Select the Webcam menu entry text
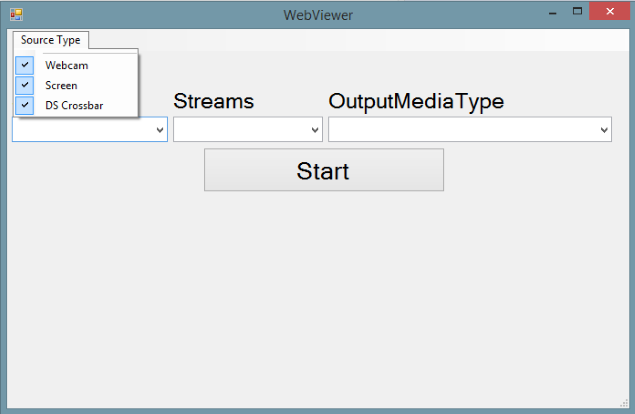The image size is (635, 414). click(67, 65)
